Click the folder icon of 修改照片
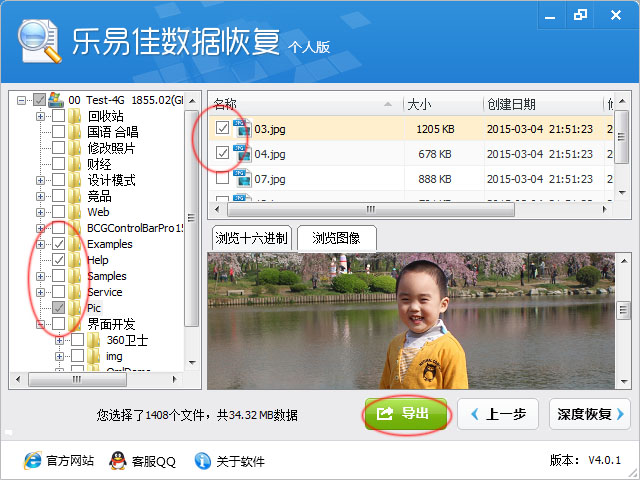 (75, 148)
